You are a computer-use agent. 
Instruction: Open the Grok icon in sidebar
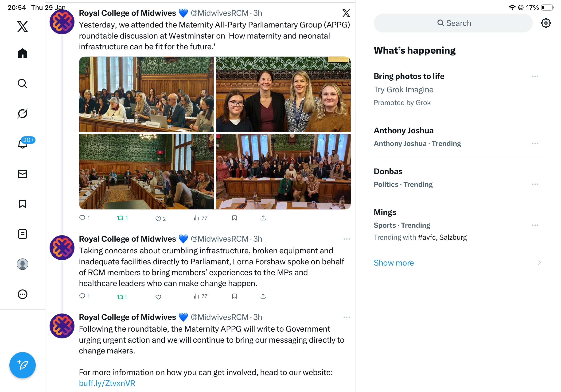(x=23, y=114)
